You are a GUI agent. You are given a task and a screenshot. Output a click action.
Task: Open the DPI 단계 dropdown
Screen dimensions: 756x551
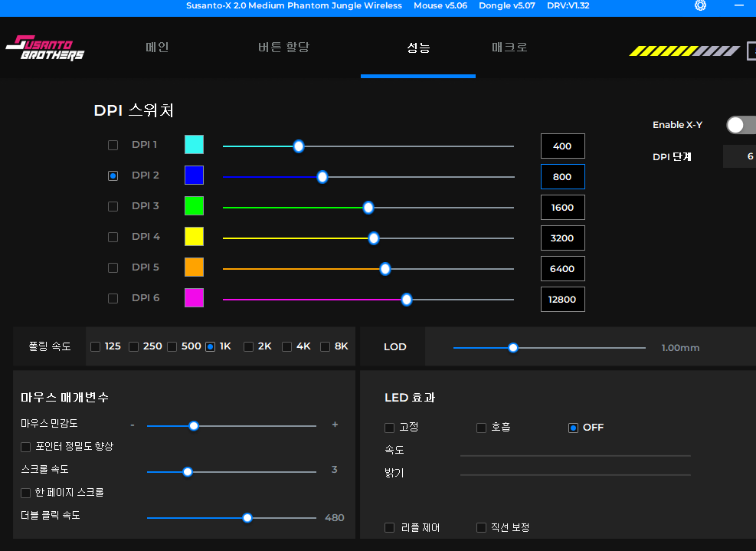739,156
